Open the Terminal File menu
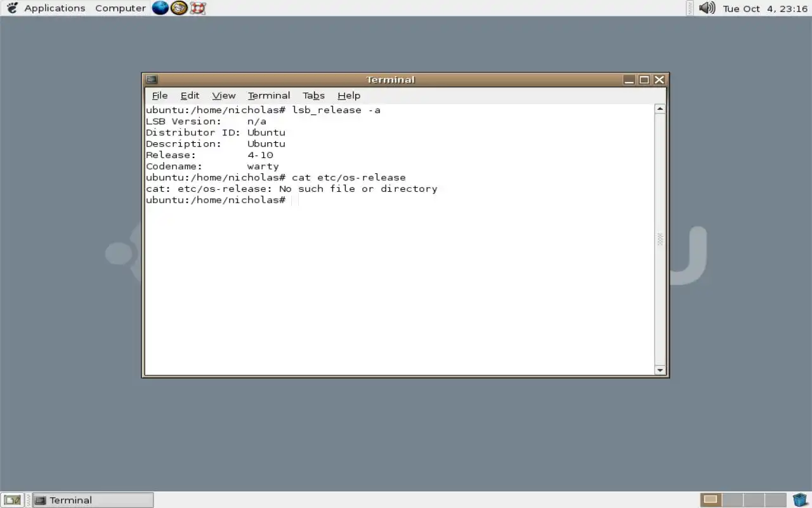Image resolution: width=812 pixels, height=508 pixels. pyautogui.click(x=160, y=95)
